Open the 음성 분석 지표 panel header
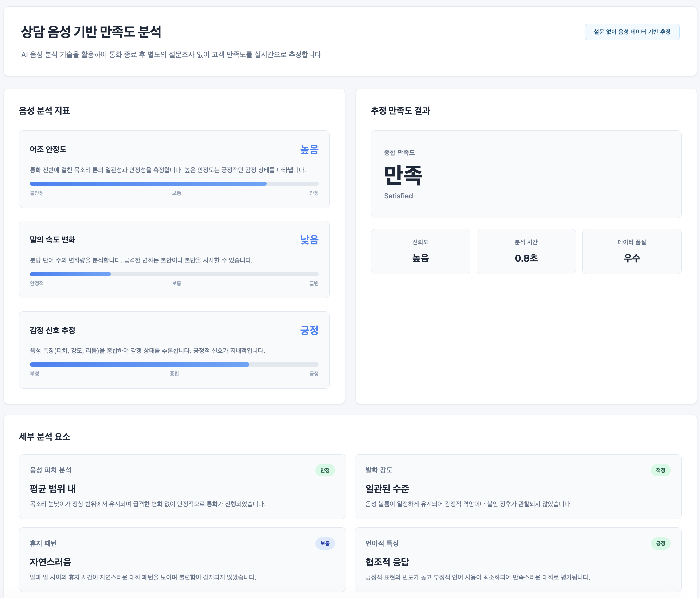This screenshot has height=598, width=700. click(45, 110)
